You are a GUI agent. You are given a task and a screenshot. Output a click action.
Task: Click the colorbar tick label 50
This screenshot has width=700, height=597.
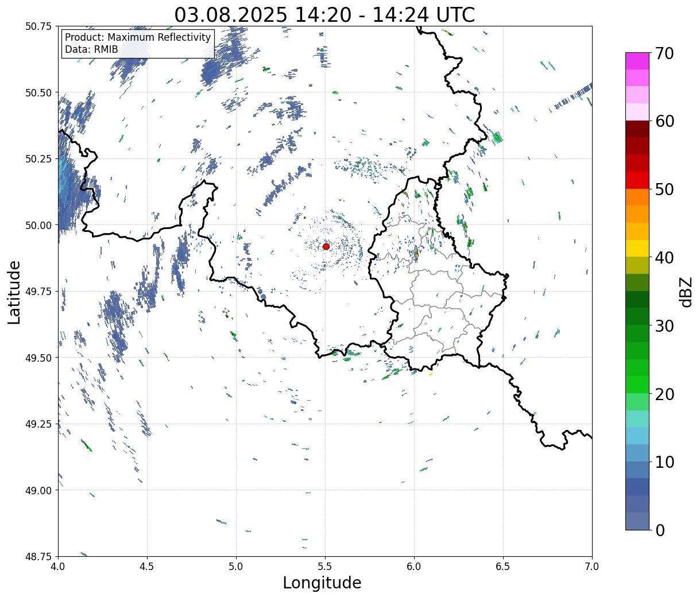(664, 189)
